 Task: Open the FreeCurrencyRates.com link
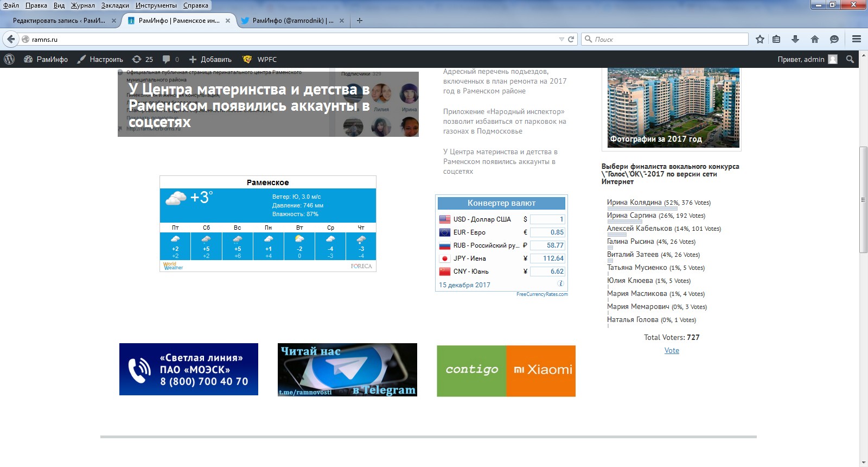542,294
